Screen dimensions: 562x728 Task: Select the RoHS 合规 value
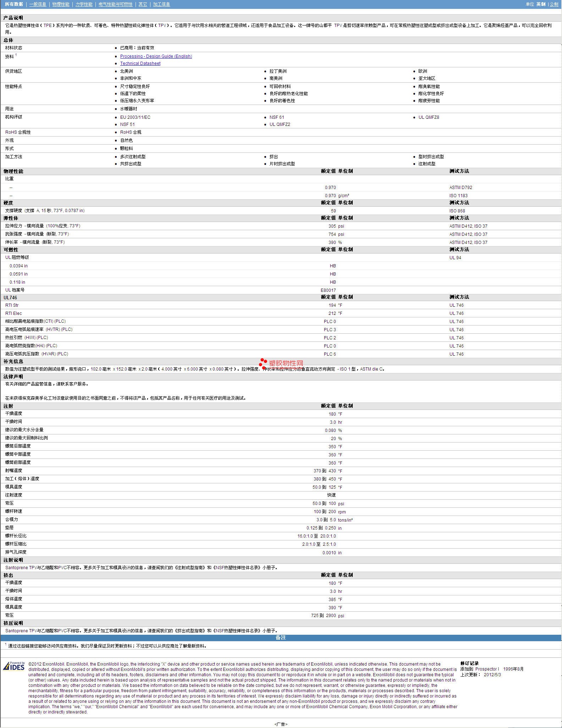131,132
